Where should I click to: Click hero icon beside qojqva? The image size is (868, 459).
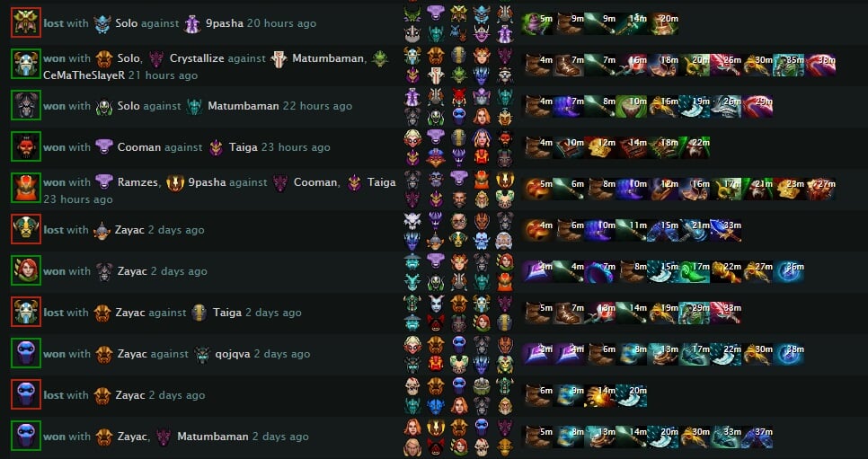pos(202,354)
